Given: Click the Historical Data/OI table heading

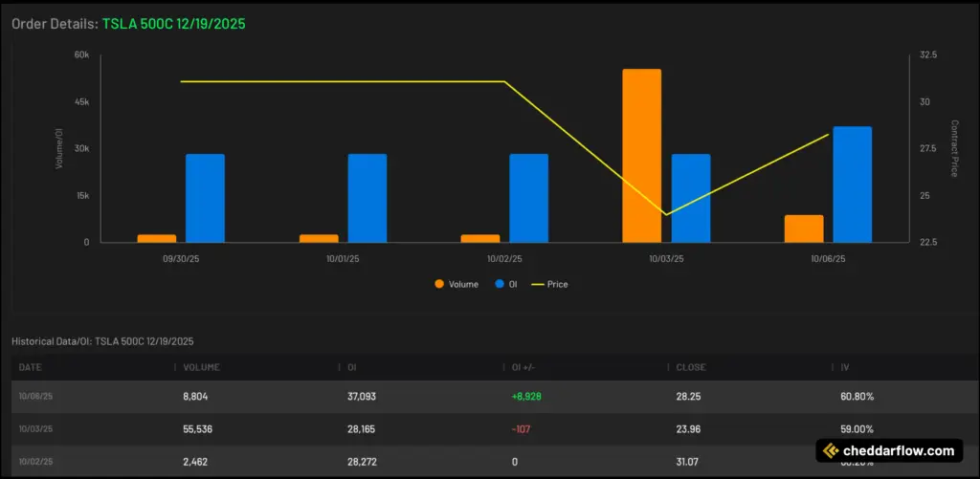Looking at the screenshot, I should point(102,341).
